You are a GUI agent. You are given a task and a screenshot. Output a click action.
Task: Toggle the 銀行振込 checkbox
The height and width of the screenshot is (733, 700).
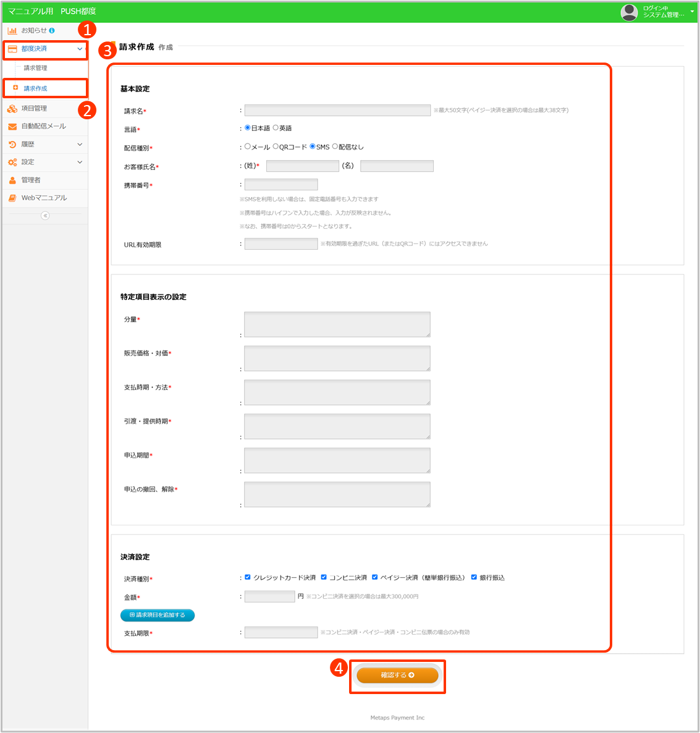[x=474, y=577]
